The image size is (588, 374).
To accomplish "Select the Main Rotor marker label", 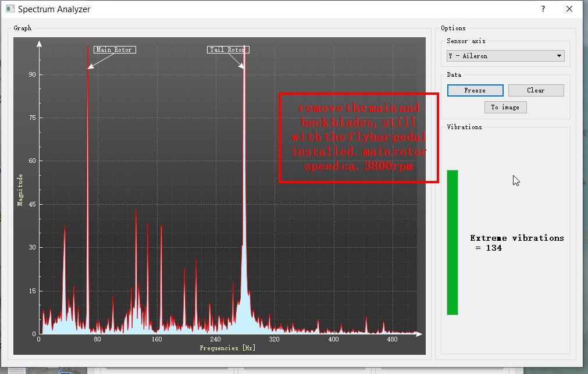I will 114,50.
